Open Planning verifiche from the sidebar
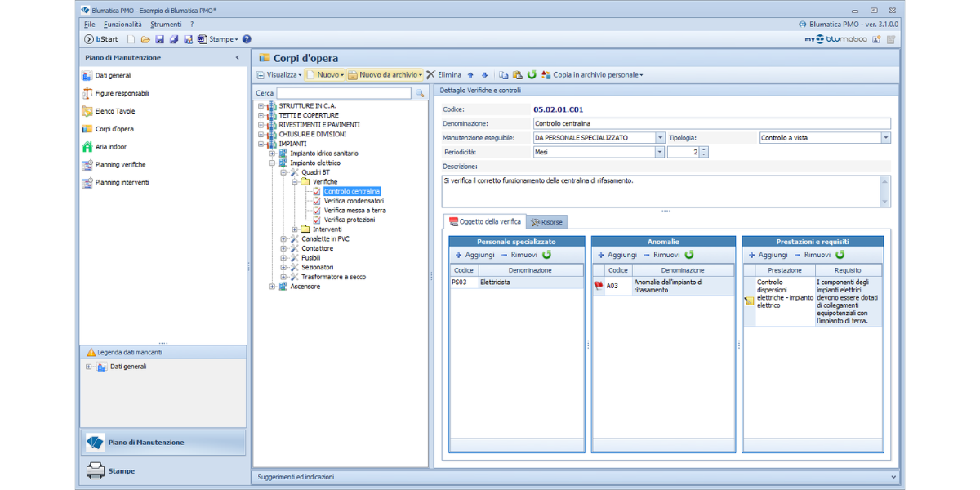 120,165
